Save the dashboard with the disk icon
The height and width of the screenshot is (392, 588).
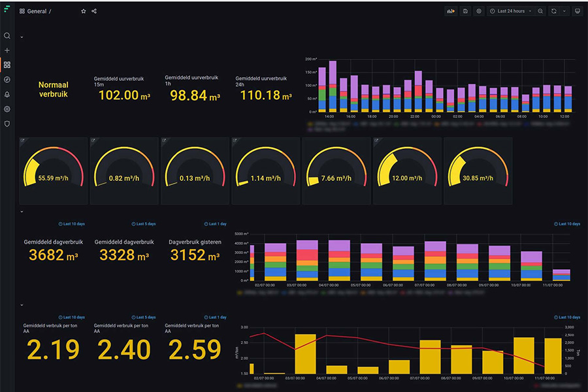465,11
